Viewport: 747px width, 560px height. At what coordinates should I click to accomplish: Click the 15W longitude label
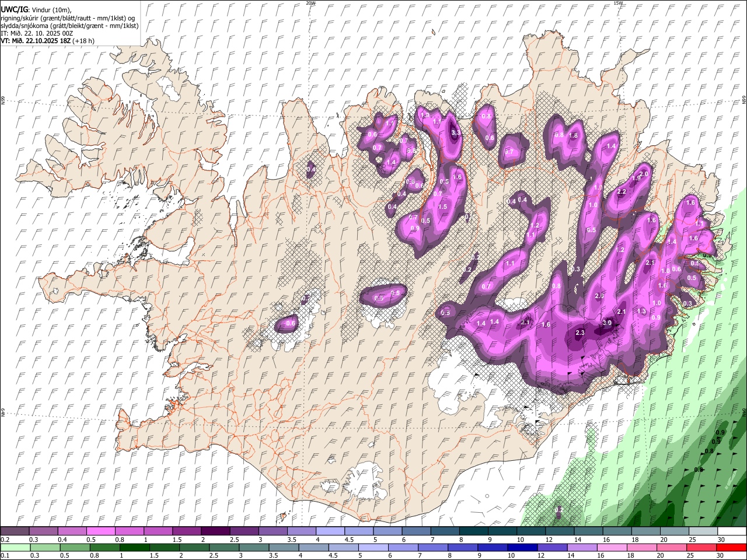click(618, 3)
